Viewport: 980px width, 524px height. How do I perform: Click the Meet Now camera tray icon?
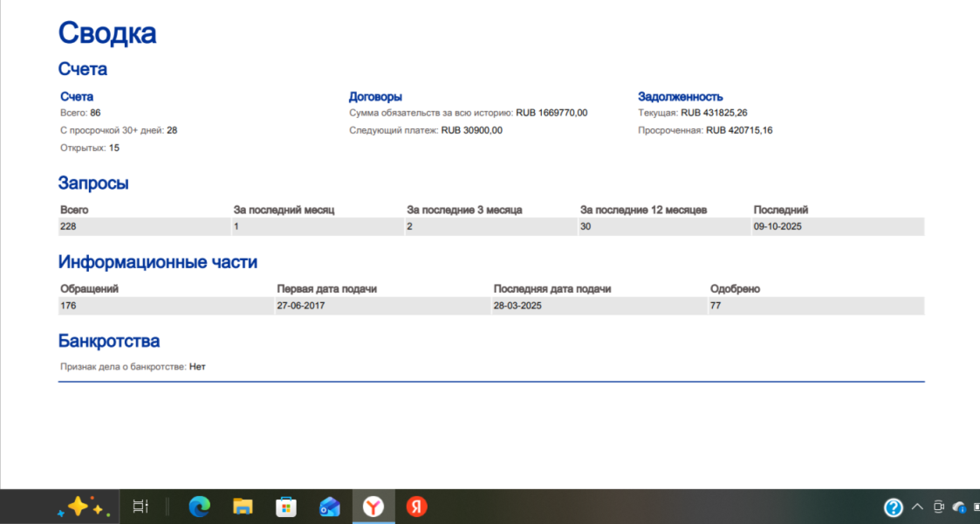(939, 507)
